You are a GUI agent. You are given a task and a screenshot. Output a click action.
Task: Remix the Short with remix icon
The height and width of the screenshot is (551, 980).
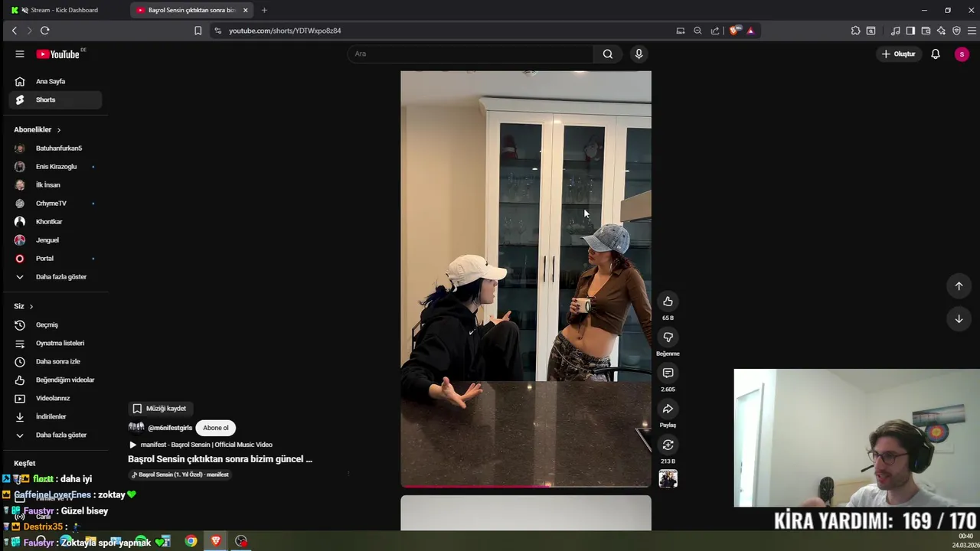pyautogui.click(x=668, y=445)
